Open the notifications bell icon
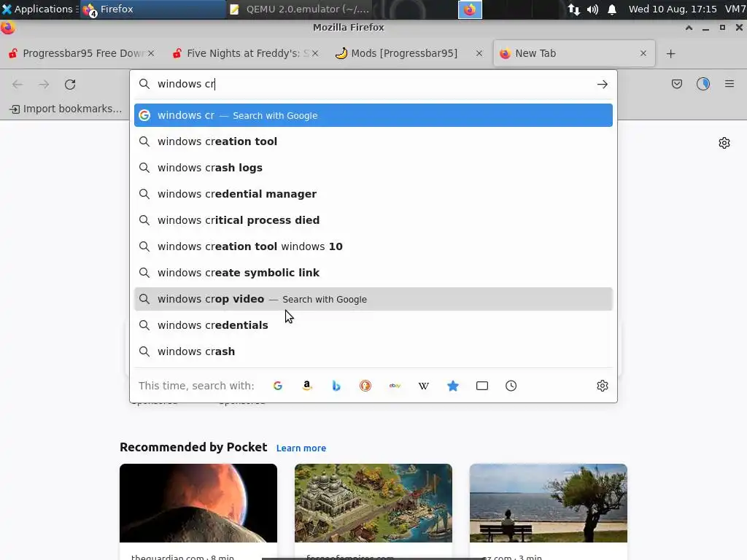This screenshot has width=747, height=560. pos(612,9)
